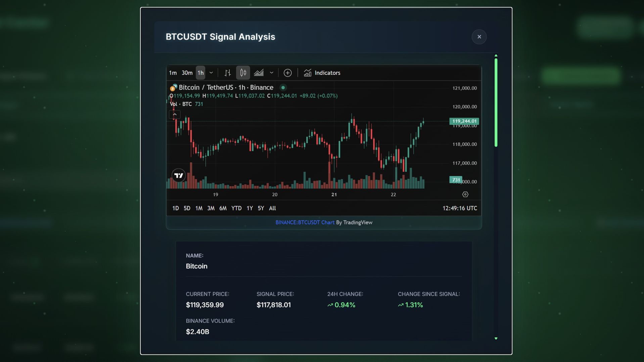
Task: Open the BINANCE:BTCUSDT Chart link
Action: point(305,222)
